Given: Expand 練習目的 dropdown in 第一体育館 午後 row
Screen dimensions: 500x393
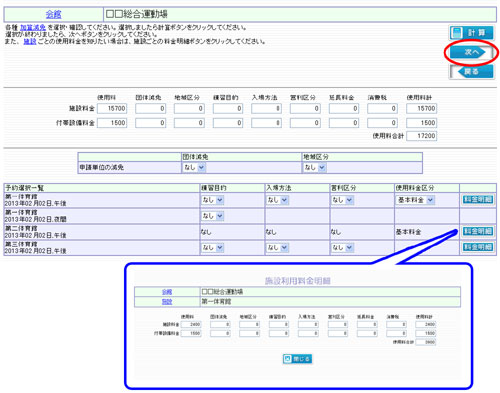Looking at the screenshot, I should click(x=212, y=200).
